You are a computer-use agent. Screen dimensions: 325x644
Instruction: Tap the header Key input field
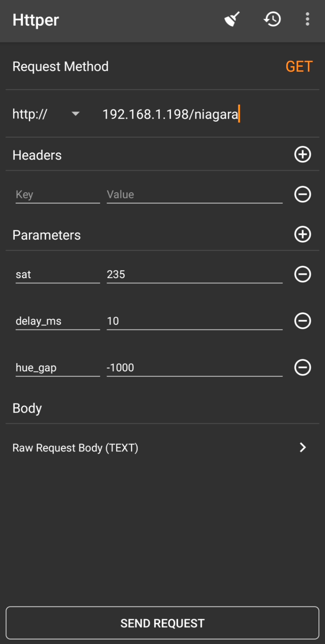click(57, 194)
